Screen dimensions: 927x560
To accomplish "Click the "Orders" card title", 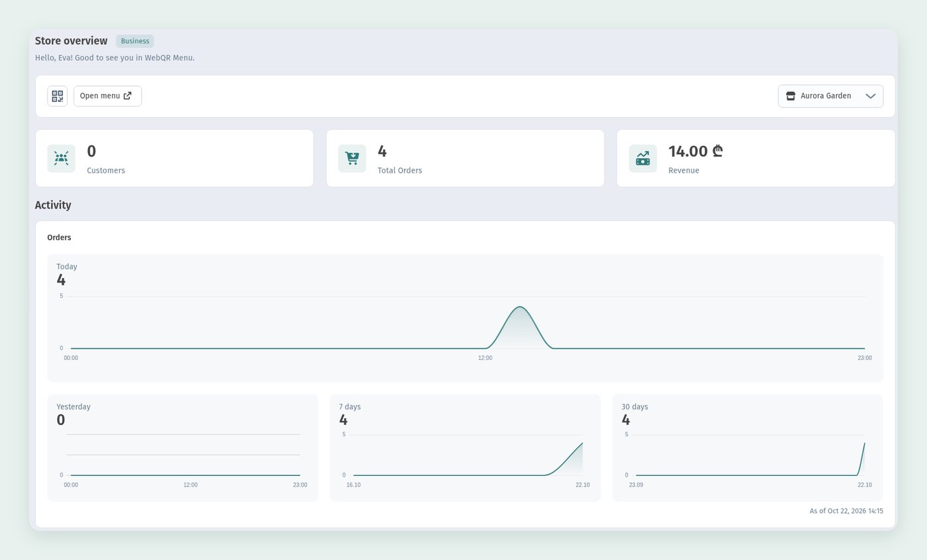I will [x=59, y=238].
